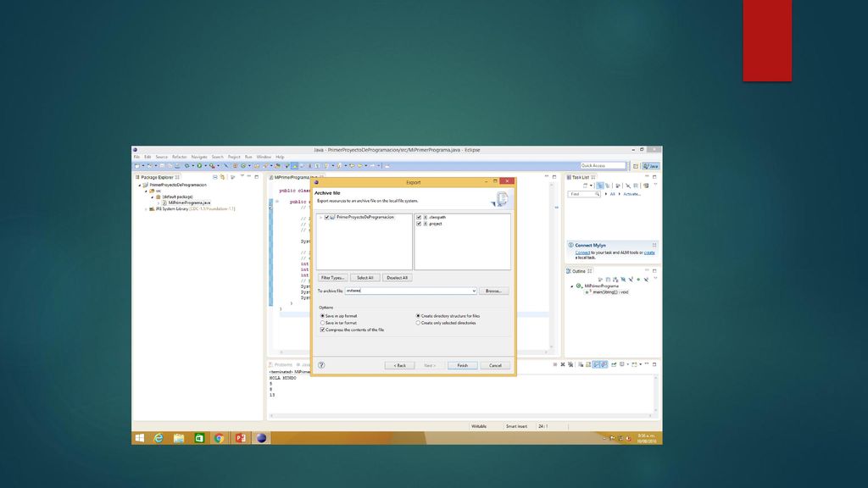Open the To archive file dropdown arrow
The image size is (868, 488).
coord(474,291)
